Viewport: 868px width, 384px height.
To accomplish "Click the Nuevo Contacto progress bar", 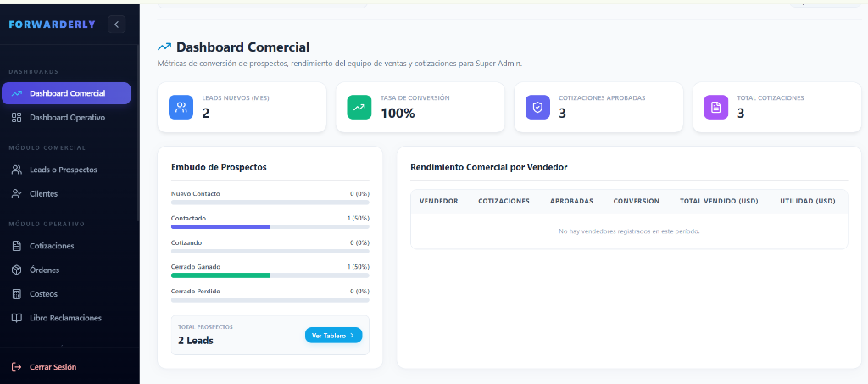I will 270,203.
